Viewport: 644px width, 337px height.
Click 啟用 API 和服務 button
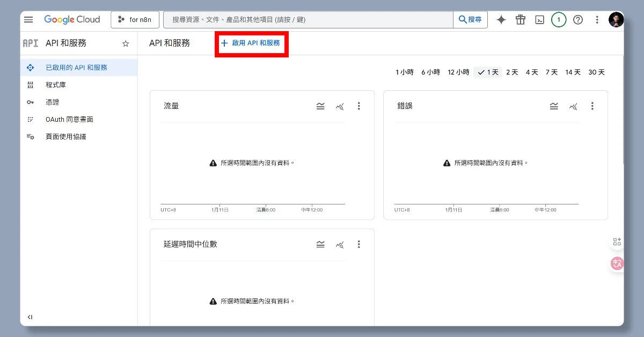[x=251, y=43]
